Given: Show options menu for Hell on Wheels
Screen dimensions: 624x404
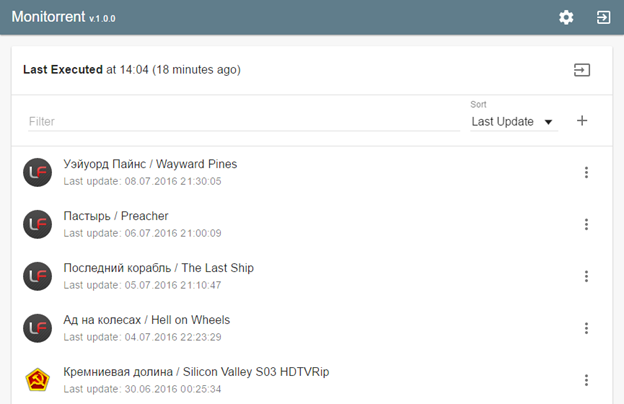Looking at the screenshot, I should (x=586, y=329).
